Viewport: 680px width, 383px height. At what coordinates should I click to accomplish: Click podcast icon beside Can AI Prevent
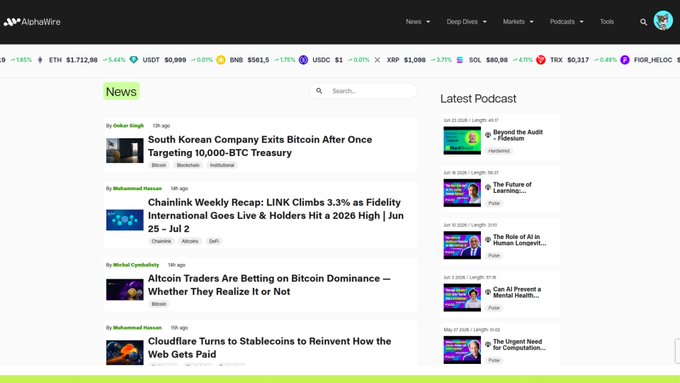click(488, 292)
